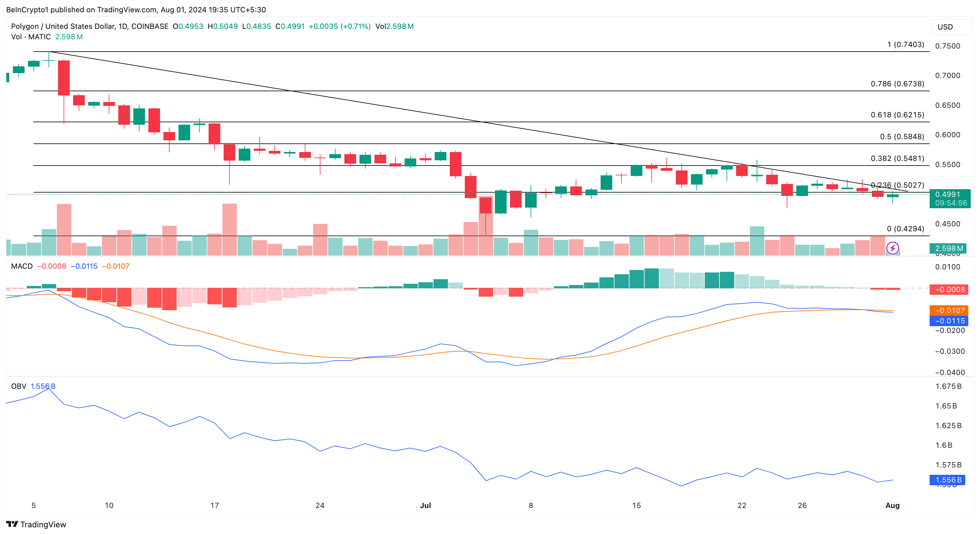Click the OBV value 1.556B
The image size is (980, 535).
coord(43,386)
